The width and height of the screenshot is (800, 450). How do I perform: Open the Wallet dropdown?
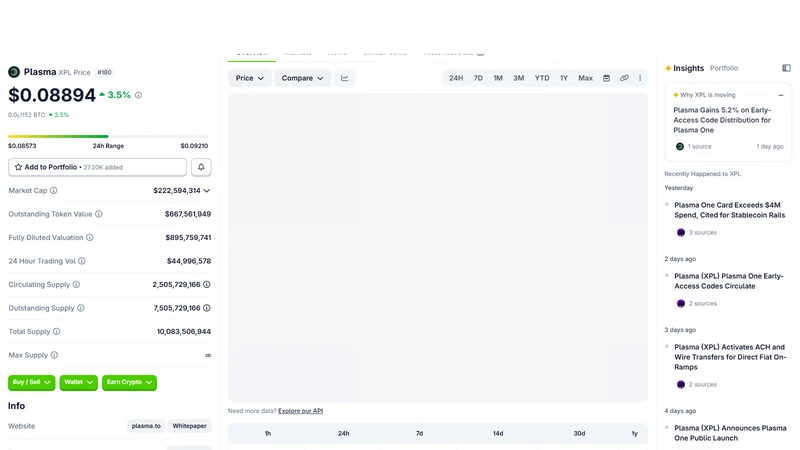pyautogui.click(x=79, y=382)
